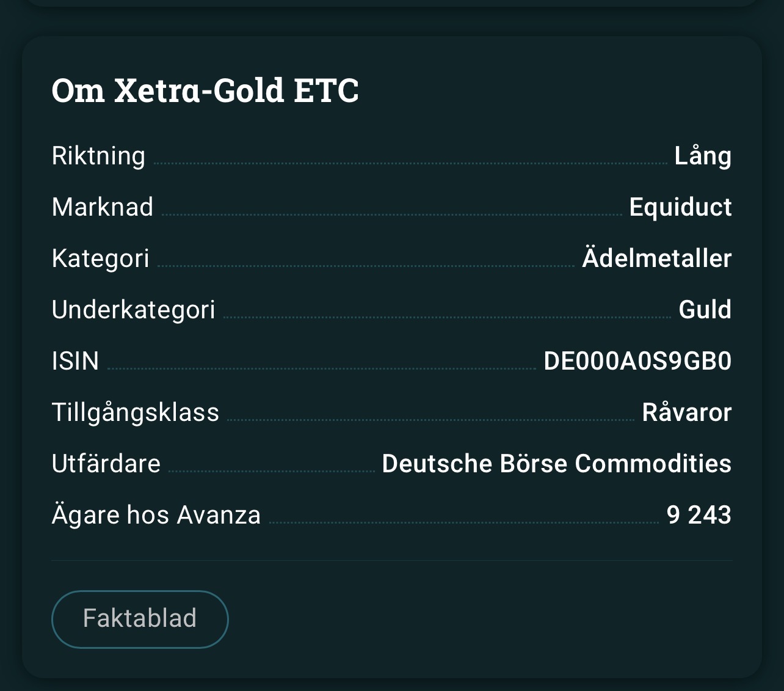This screenshot has height=691, width=784.
Task: Click the dotted leader line in ISIN row
Action: (321, 368)
